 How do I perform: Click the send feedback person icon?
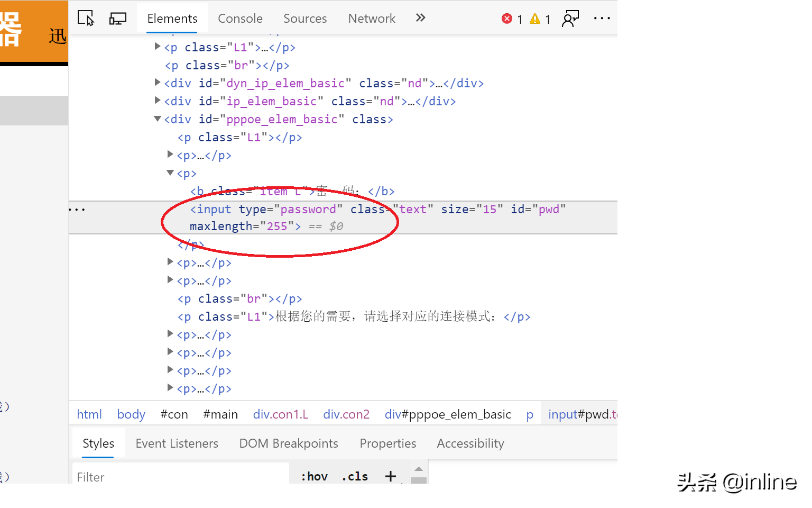570,19
